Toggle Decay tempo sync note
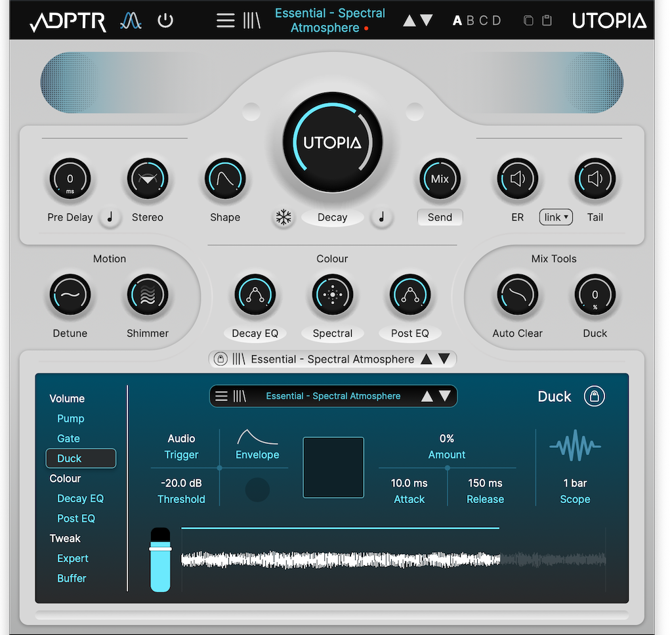 tap(381, 217)
